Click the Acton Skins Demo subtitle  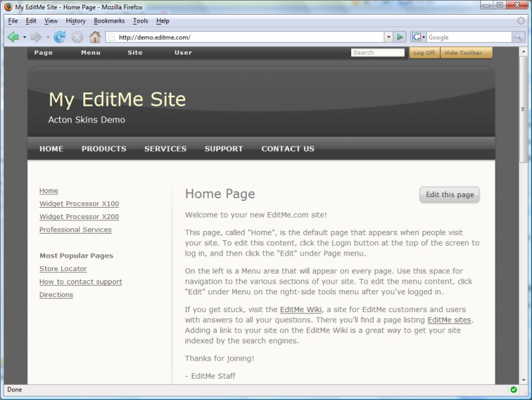pos(86,120)
